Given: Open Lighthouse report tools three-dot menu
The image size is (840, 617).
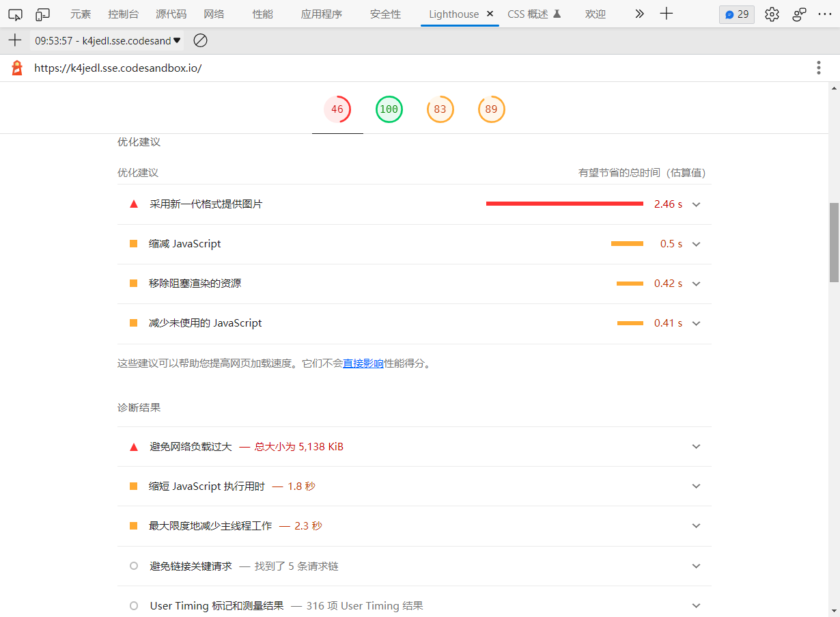Looking at the screenshot, I should (818, 68).
